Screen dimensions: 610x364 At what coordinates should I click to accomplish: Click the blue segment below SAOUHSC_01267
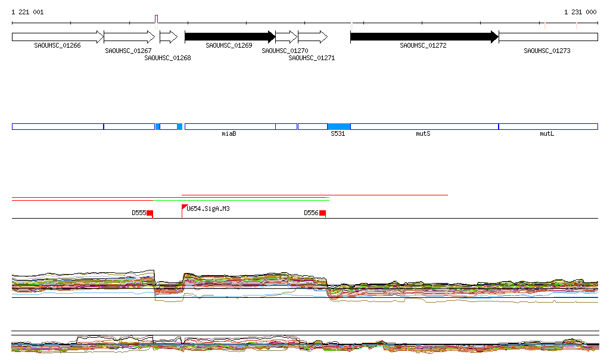(x=129, y=126)
